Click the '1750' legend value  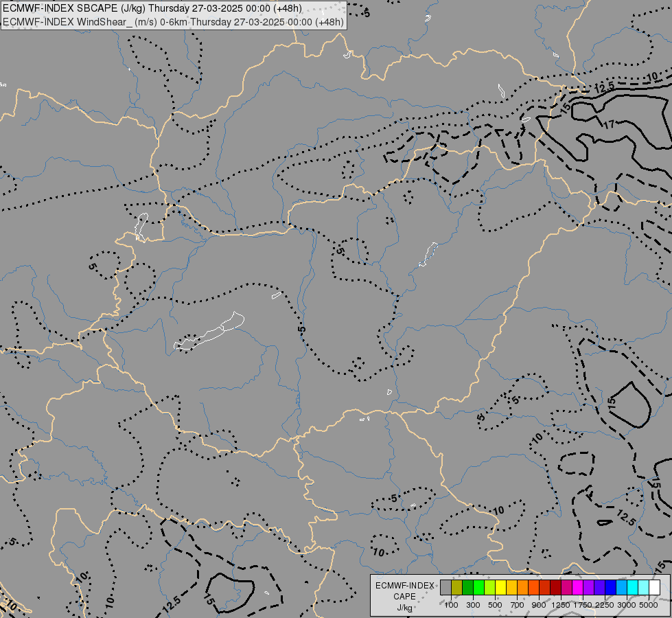click(583, 605)
